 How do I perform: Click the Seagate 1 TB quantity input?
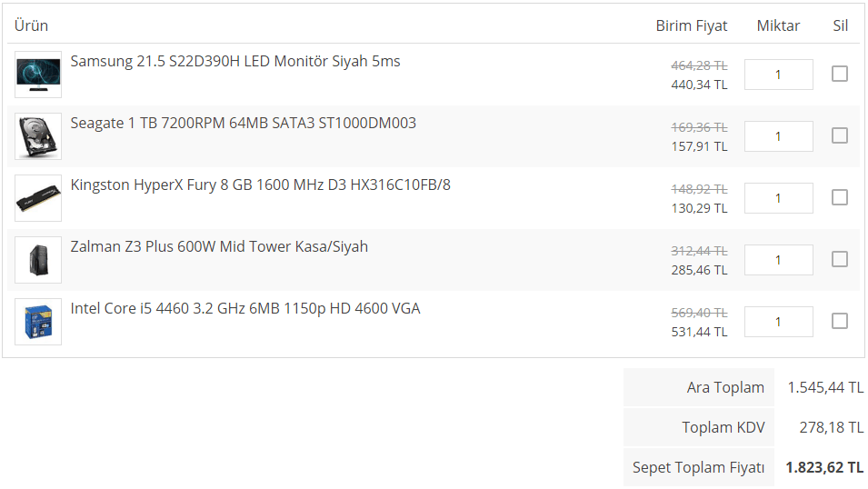point(778,136)
